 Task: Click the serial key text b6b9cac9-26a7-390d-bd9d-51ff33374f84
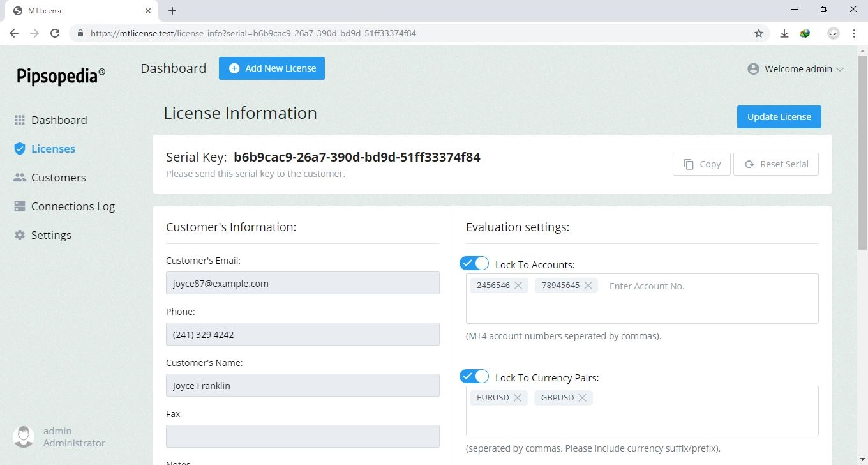pyautogui.click(x=357, y=157)
